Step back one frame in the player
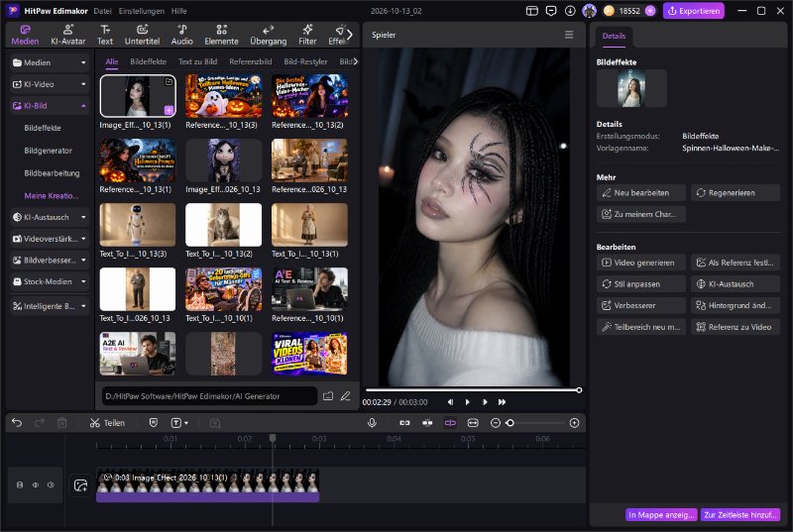The width and height of the screenshot is (793, 532). click(450, 402)
